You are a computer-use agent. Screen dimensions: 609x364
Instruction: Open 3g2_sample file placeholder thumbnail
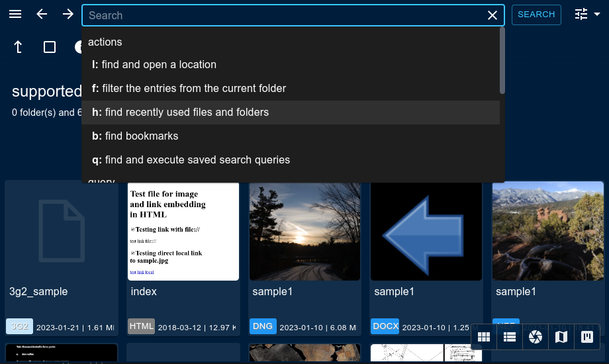click(62, 231)
